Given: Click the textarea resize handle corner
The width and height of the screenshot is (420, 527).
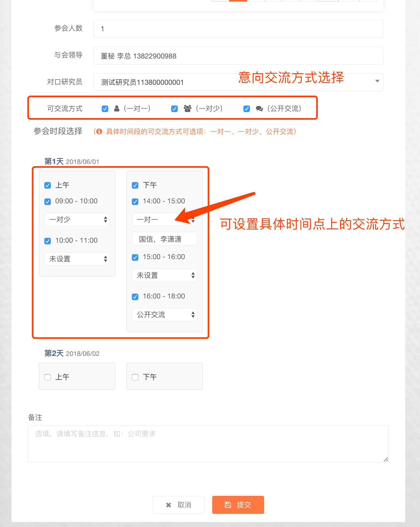Looking at the screenshot, I should 386,459.
